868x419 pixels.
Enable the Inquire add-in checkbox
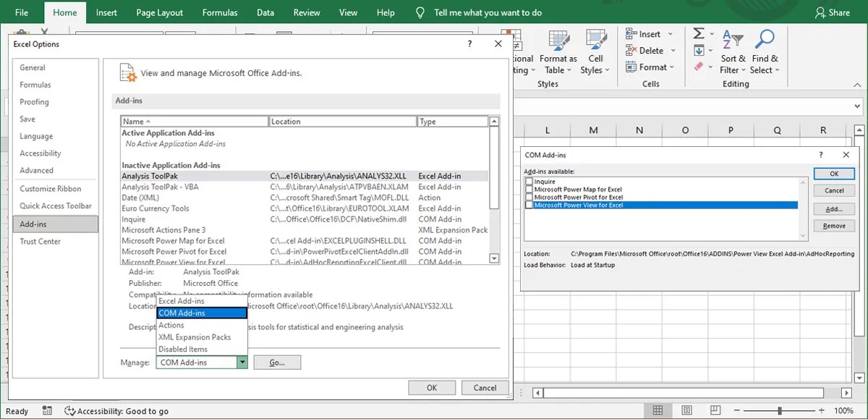pyautogui.click(x=529, y=182)
